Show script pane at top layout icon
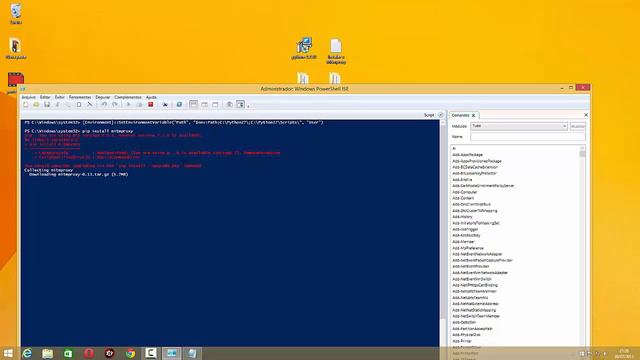This screenshot has width=640, height=360. click(193, 105)
